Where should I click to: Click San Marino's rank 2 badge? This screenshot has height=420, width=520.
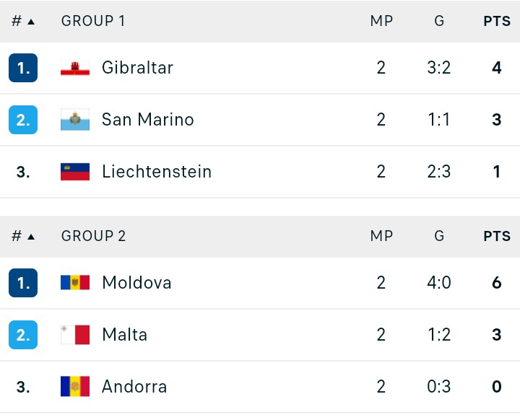pyautogui.click(x=23, y=120)
